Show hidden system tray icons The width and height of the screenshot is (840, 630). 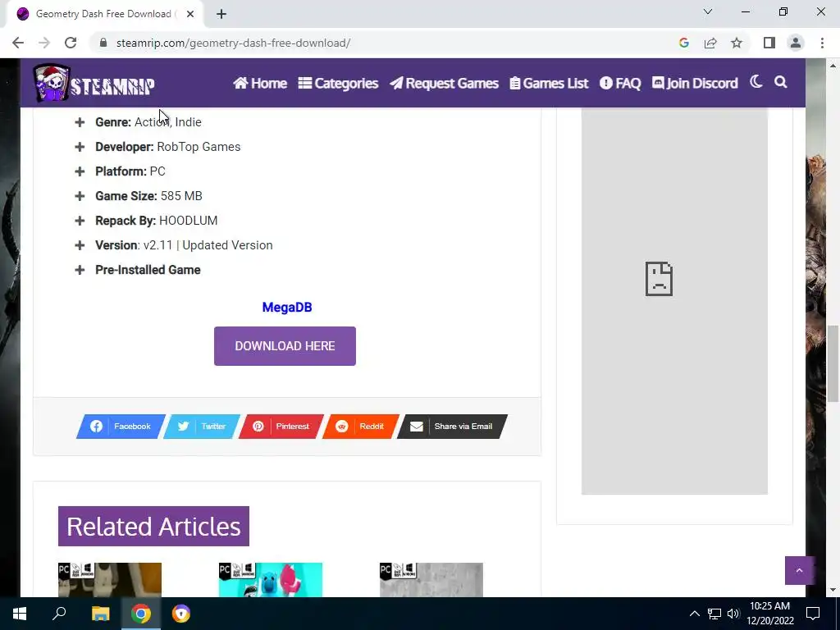(694, 614)
